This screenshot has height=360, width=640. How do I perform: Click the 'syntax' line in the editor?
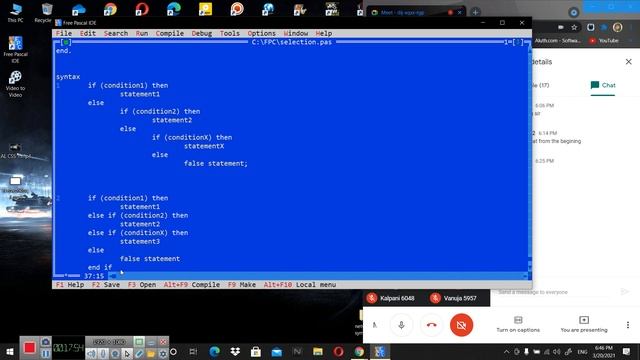[x=68, y=77]
